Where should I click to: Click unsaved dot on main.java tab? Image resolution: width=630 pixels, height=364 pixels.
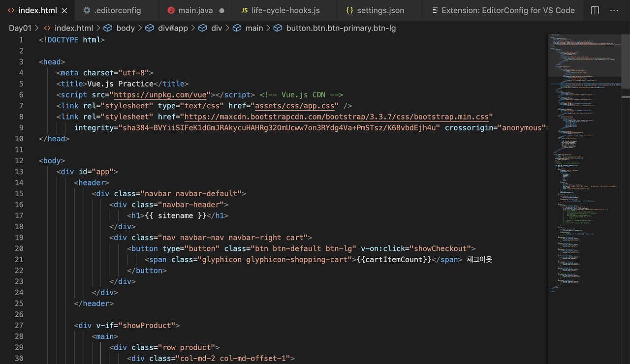click(221, 10)
